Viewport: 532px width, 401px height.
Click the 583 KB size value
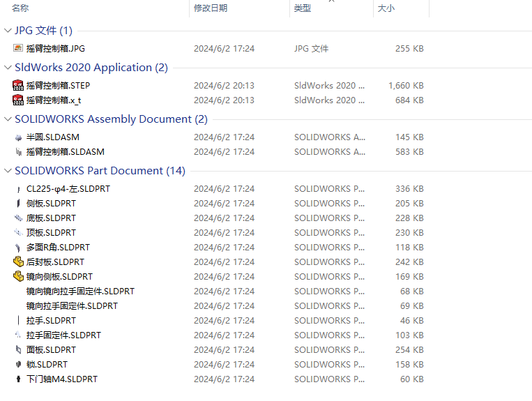coord(409,151)
